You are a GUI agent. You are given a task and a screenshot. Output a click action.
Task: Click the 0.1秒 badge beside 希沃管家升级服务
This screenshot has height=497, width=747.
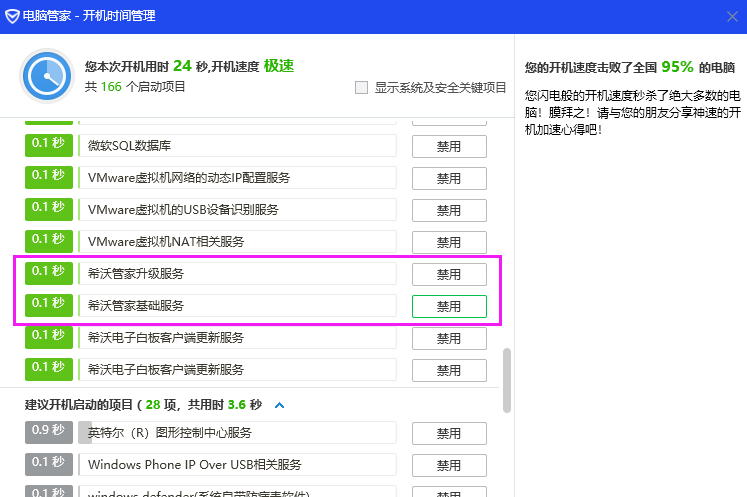49,273
